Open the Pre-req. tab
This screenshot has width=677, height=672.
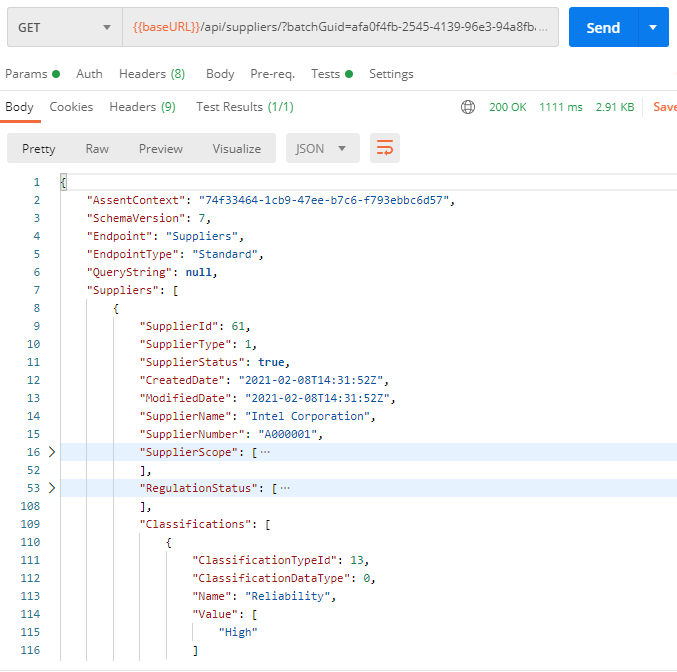pyautogui.click(x=272, y=74)
